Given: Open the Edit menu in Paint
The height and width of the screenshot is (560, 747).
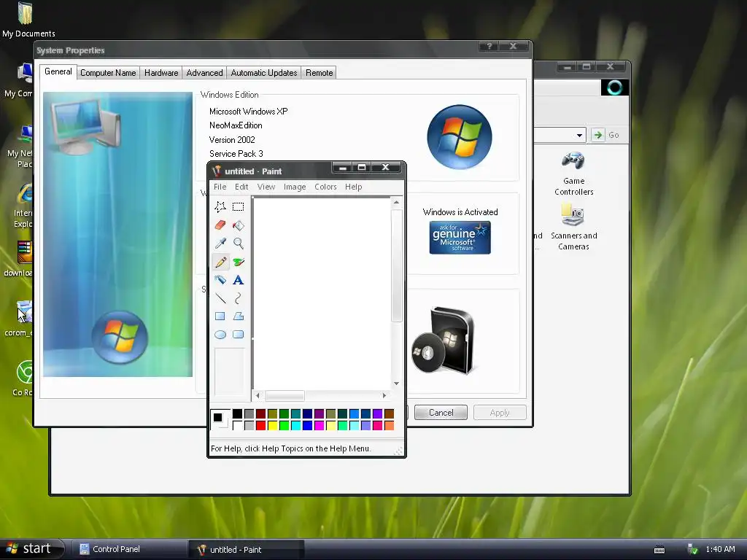Looking at the screenshot, I should [x=241, y=187].
